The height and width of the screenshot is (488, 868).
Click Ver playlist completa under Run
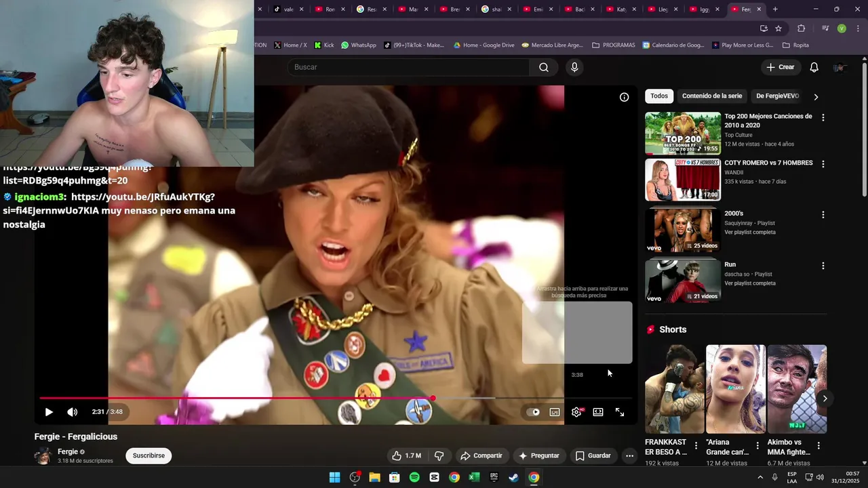(750, 283)
